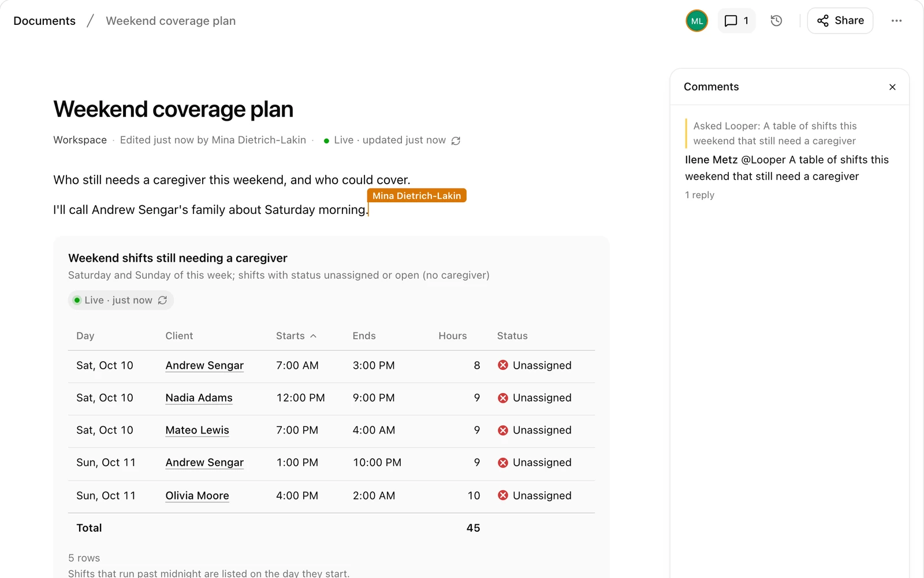The height and width of the screenshot is (578, 924).
Task: Click the quoted Asked Looper comment excerpt
Action: point(775,134)
